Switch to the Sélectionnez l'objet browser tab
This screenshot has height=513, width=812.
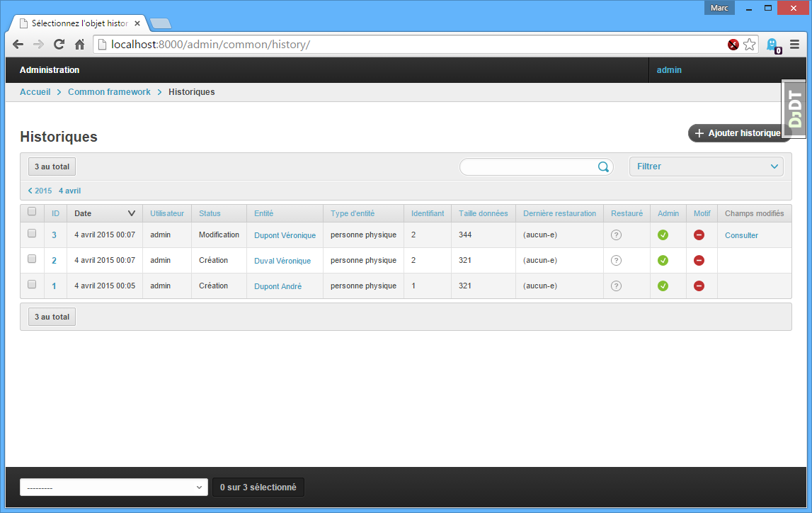(78, 23)
